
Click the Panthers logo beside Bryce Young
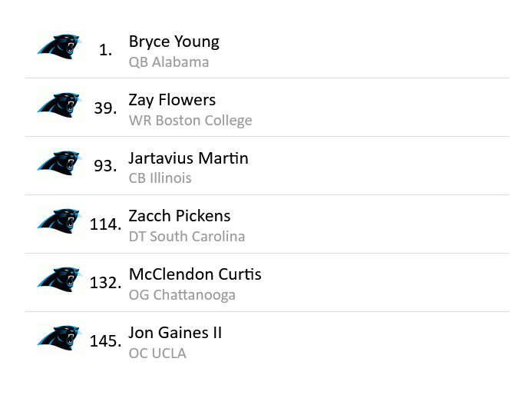[x=58, y=47]
